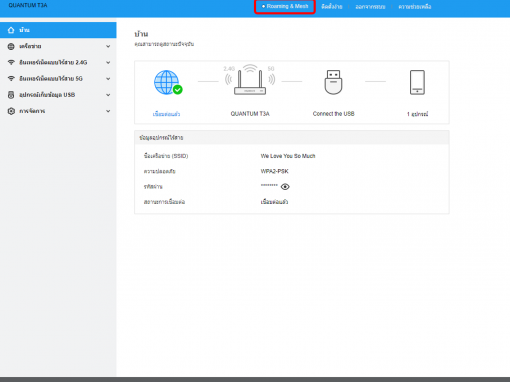This screenshot has height=382, width=510.
Task: Click the gear icon for Management menu
Action: pyautogui.click(x=11, y=111)
